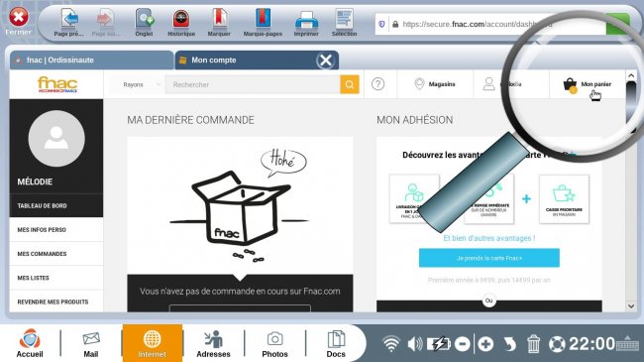Toggle the volume speaker icon
The image size is (644, 362).
[415, 343]
